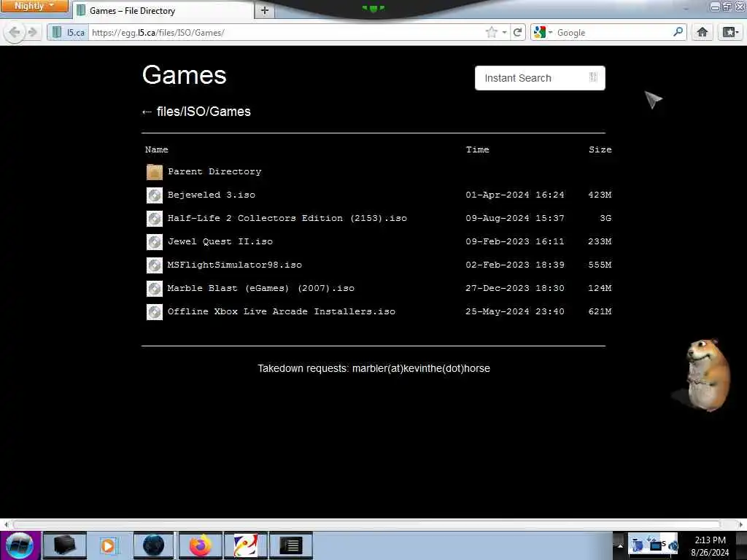Viewport: 747px width, 560px height.
Task: Click the 02-Feb-2023 18:39 timestamp
Action: coord(515,265)
